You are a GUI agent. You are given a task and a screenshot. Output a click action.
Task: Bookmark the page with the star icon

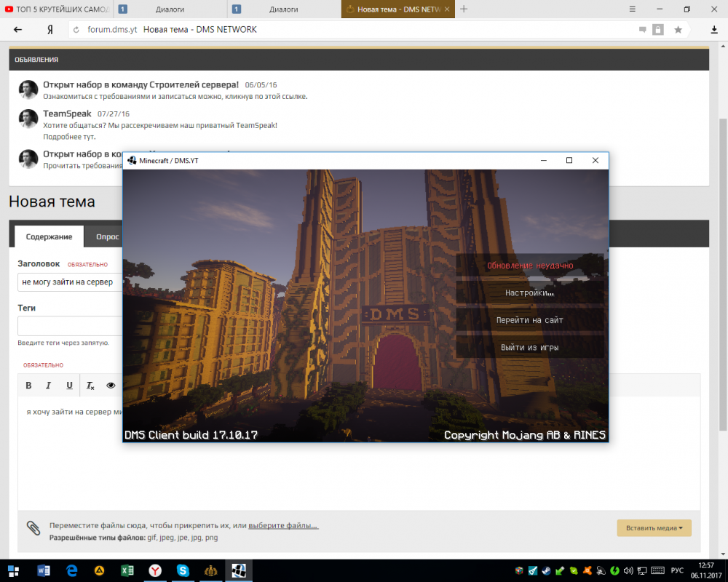click(678, 30)
